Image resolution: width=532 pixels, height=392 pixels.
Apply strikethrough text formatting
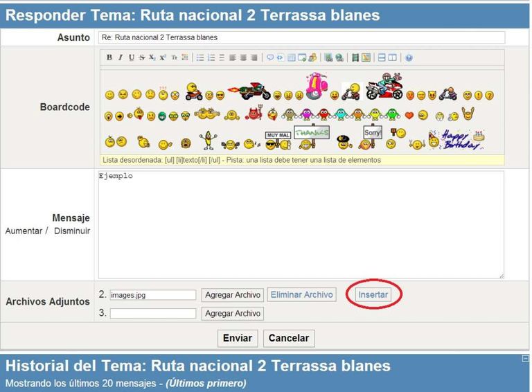(x=141, y=57)
